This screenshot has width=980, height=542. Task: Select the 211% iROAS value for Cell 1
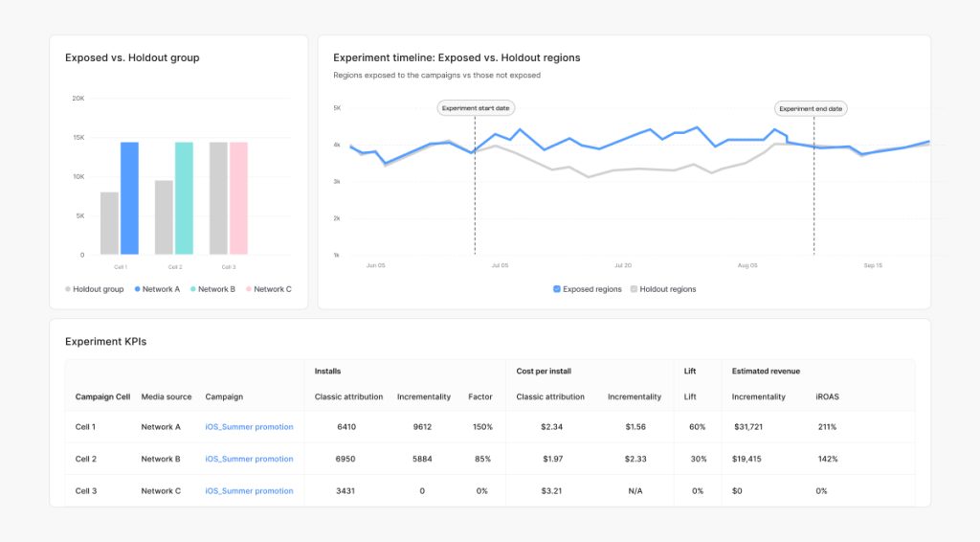827,427
